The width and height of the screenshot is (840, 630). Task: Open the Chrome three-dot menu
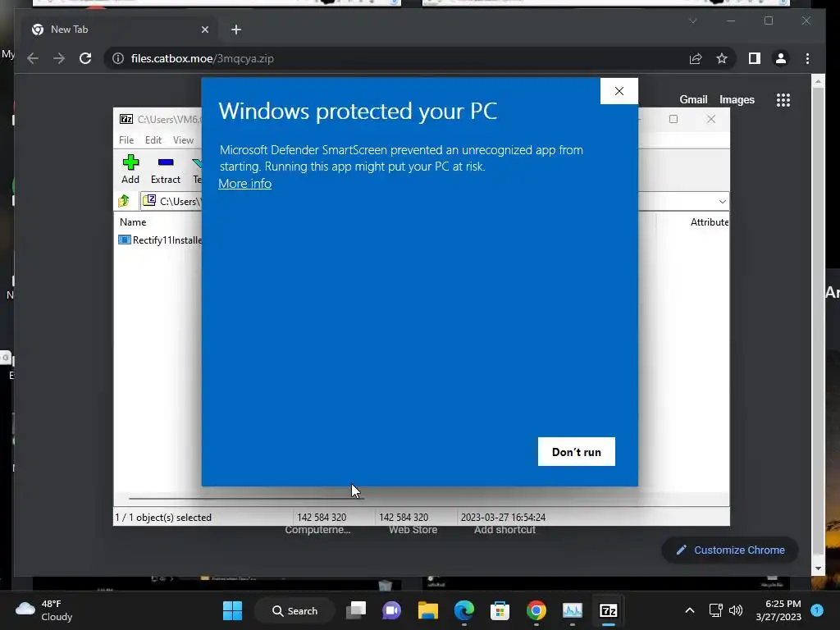pos(807,58)
